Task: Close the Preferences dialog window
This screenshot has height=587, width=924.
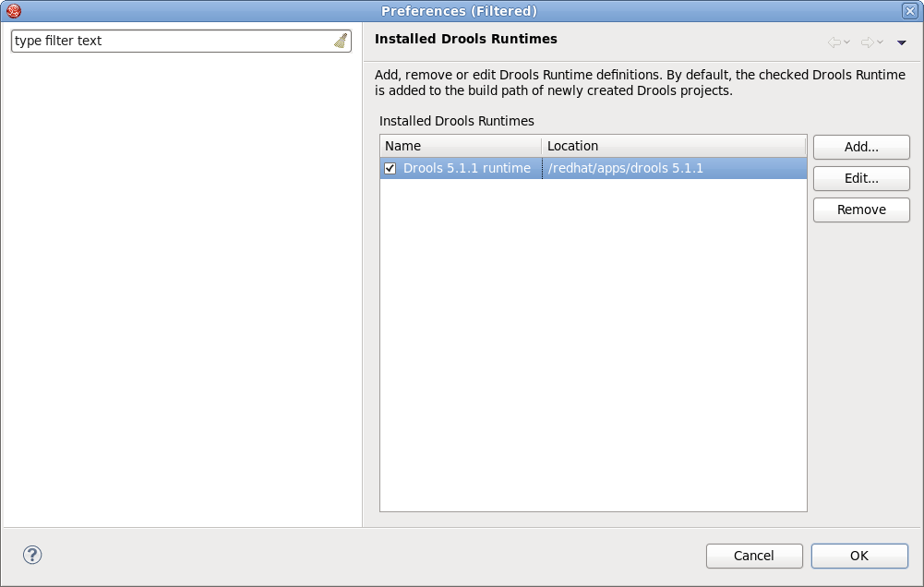Action: tap(910, 10)
